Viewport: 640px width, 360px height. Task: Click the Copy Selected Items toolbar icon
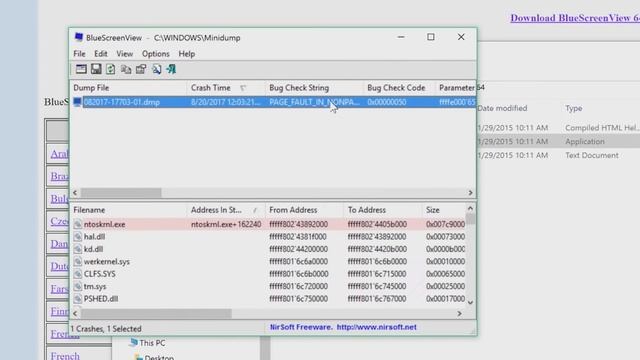(126, 69)
